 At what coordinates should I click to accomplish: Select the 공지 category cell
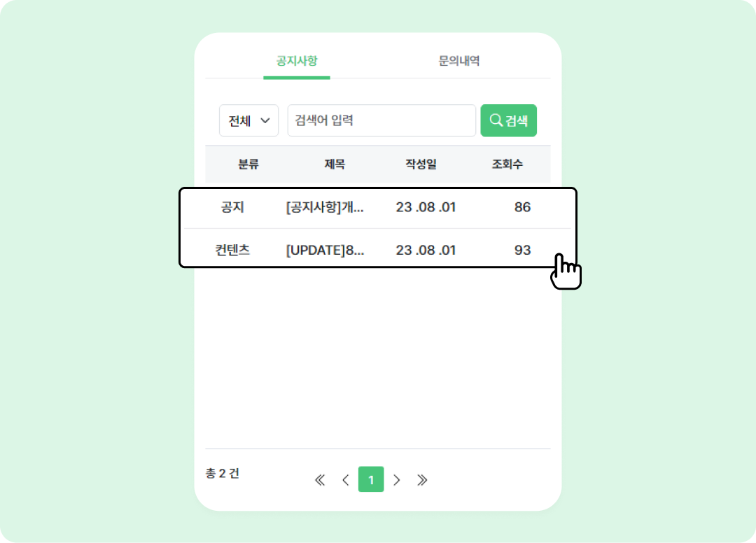coord(232,207)
